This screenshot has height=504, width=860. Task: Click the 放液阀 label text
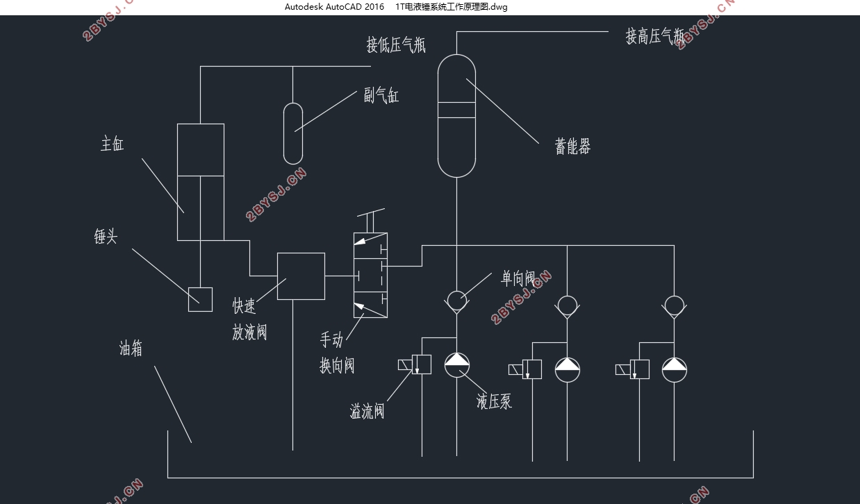tap(249, 332)
